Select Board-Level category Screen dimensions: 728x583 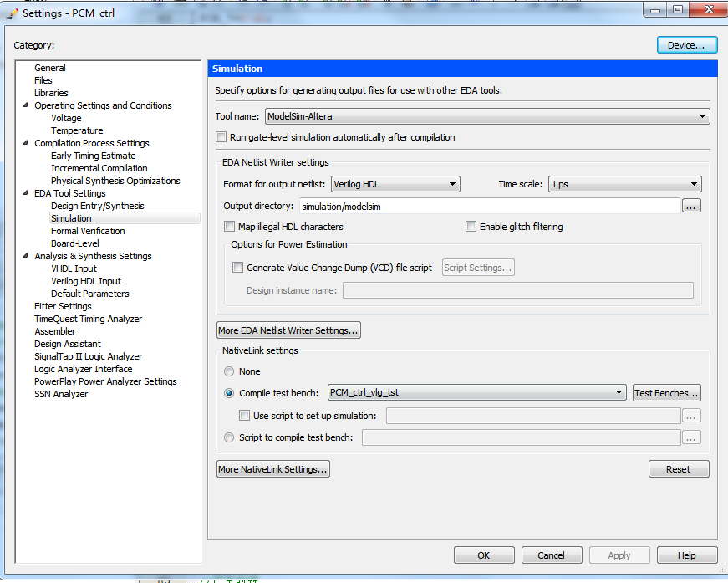74,243
